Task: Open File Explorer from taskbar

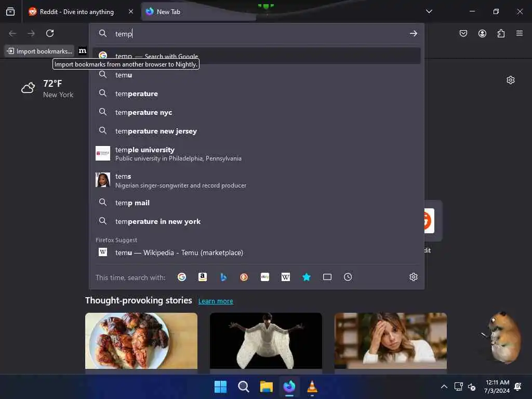Action: [x=267, y=387]
